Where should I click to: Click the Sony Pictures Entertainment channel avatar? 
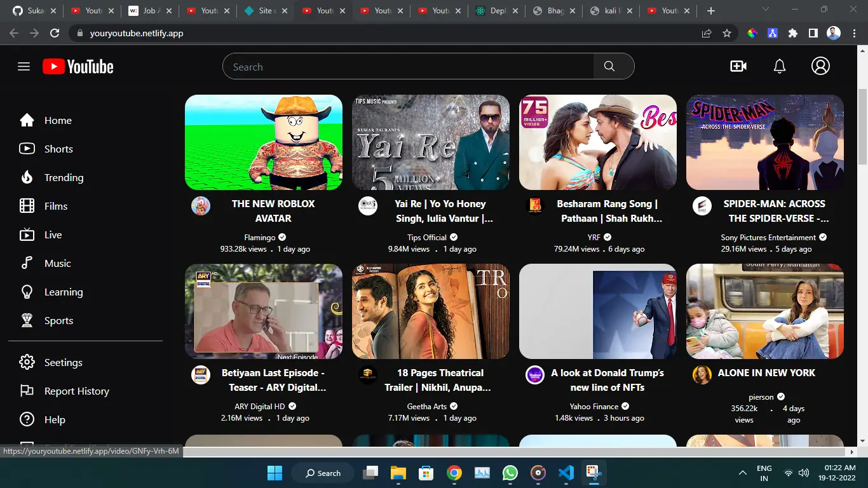click(x=702, y=206)
